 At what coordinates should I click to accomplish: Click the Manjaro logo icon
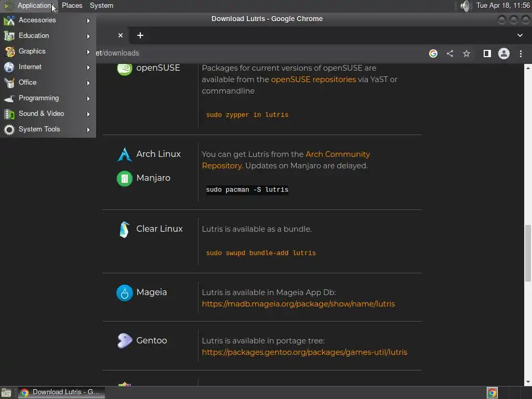[125, 179]
